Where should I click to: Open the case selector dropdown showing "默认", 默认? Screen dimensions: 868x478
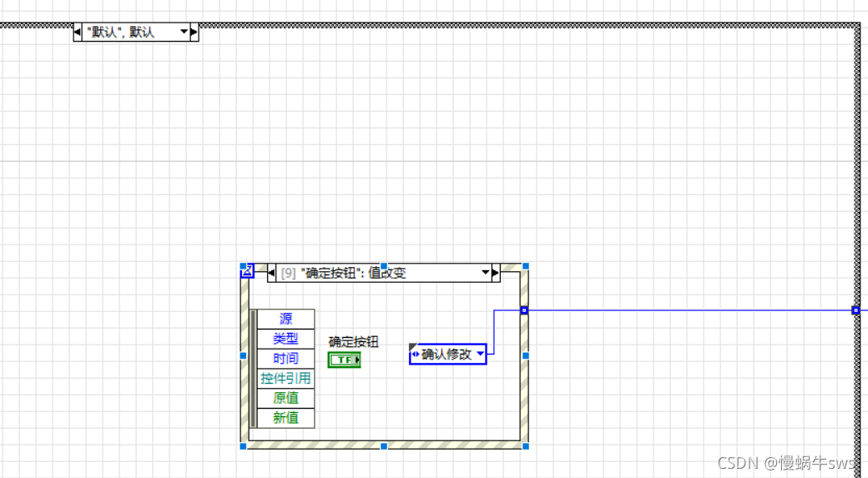184,32
